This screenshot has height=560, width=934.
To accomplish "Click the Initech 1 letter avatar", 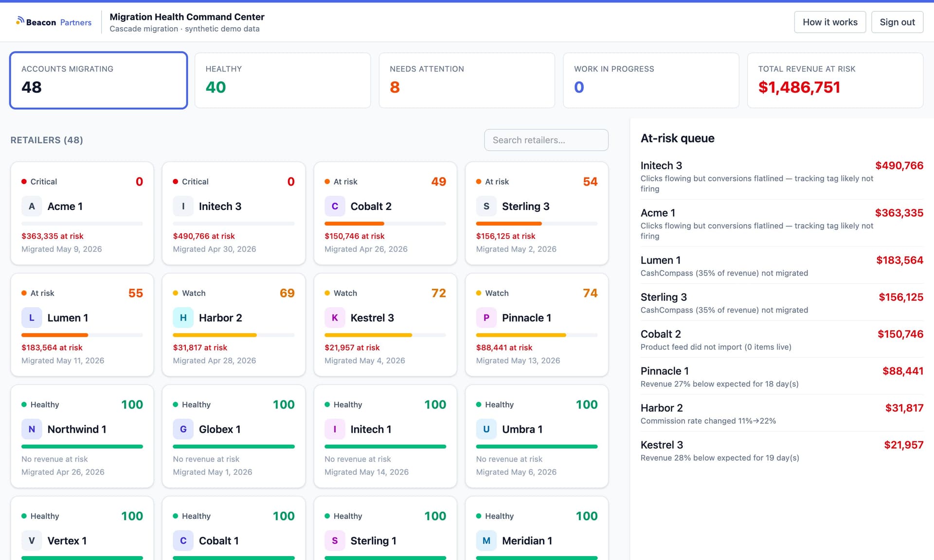I will click(x=335, y=429).
